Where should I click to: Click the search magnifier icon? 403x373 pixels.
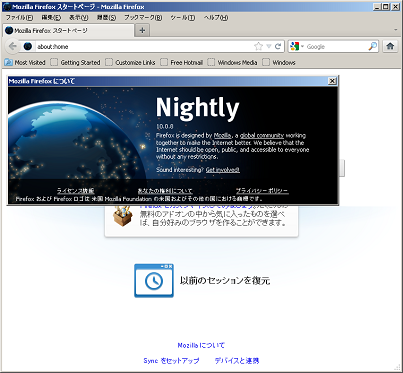click(373, 46)
